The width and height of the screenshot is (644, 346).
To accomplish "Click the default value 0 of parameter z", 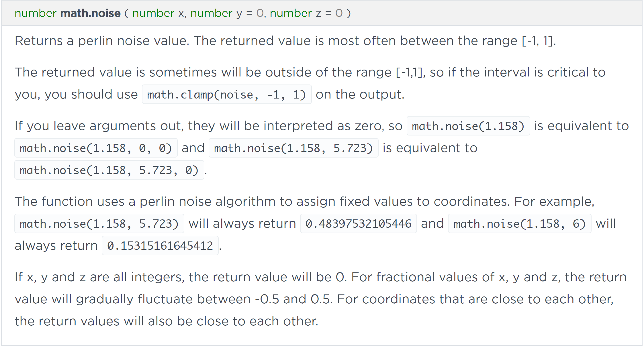I will pyautogui.click(x=339, y=13).
